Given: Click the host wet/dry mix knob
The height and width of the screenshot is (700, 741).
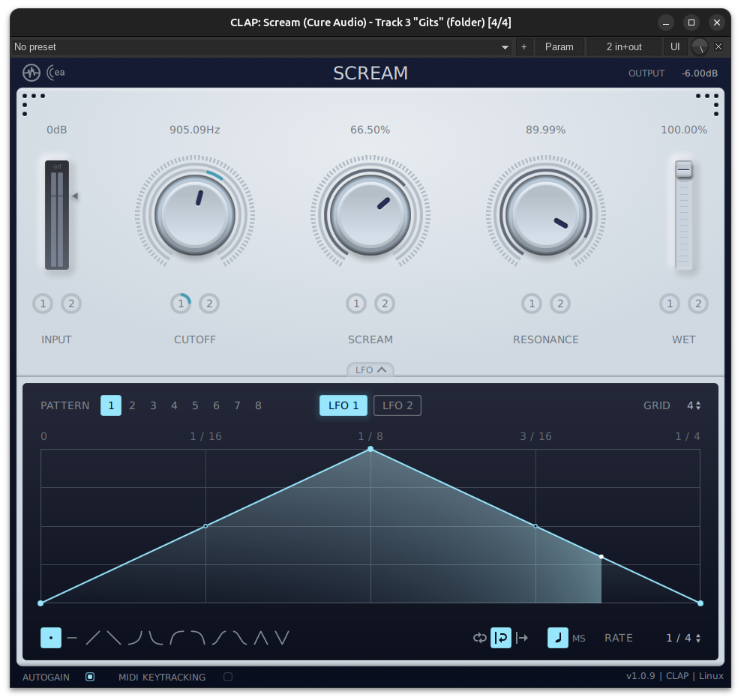Looking at the screenshot, I should coord(700,46).
